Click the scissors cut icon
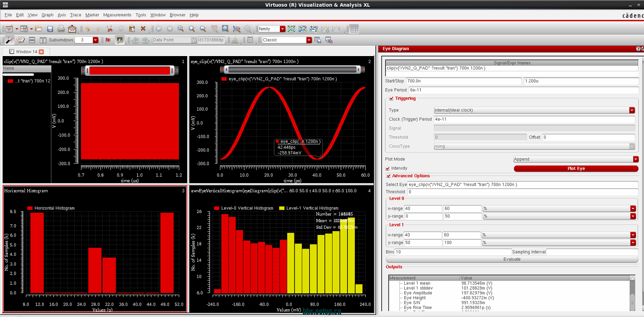Screen dimensions: 644x317 tap(110, 29)
